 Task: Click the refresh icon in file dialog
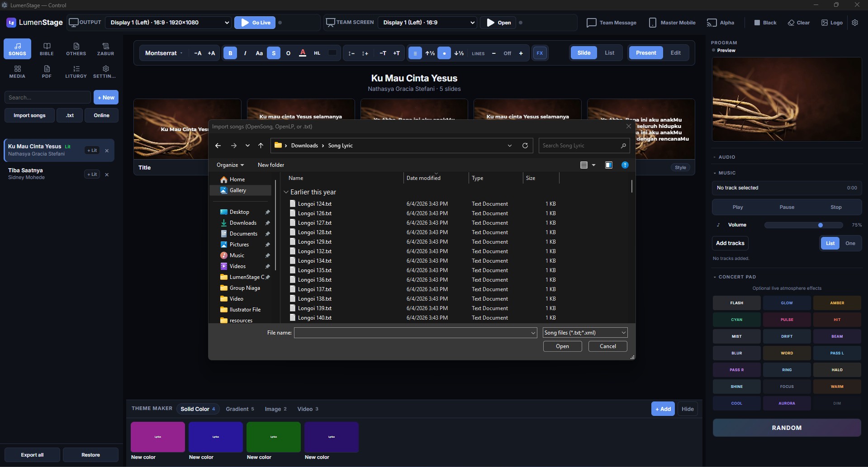(x=525, y=146)
